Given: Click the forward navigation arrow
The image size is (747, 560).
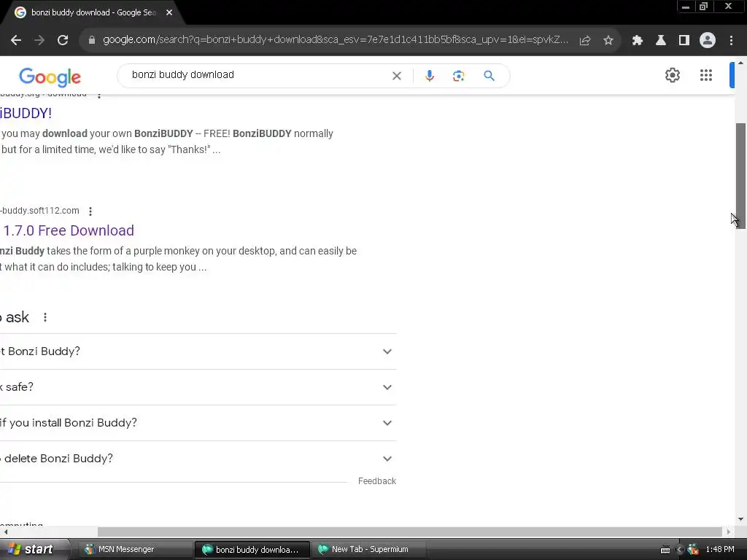Looking at the screenshot, I should (x=39, y=41).
